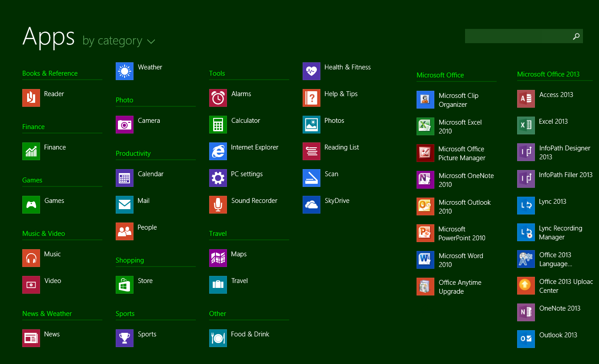Open the Travel suitcase icon
The height and width of the screenshot is (364, 599).
pyautogui.click(x=218, y=285)
